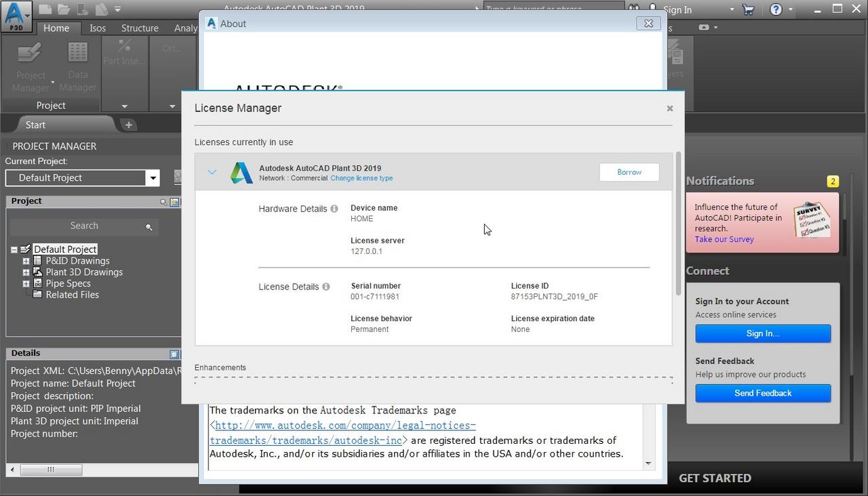Viewport: 868px width, 496px height.
Task: Open the Autodesk store shopping cart
Action: (x=748, y=9)
